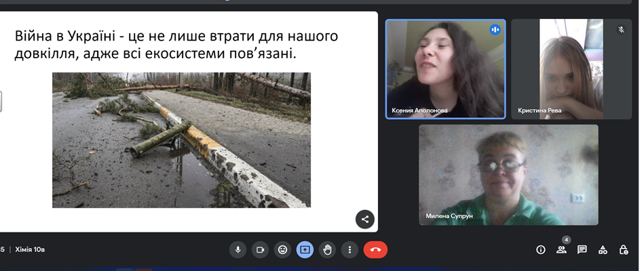Click the meeting name Хімія 10в
The image size is (644, 271).
[30, 249]
